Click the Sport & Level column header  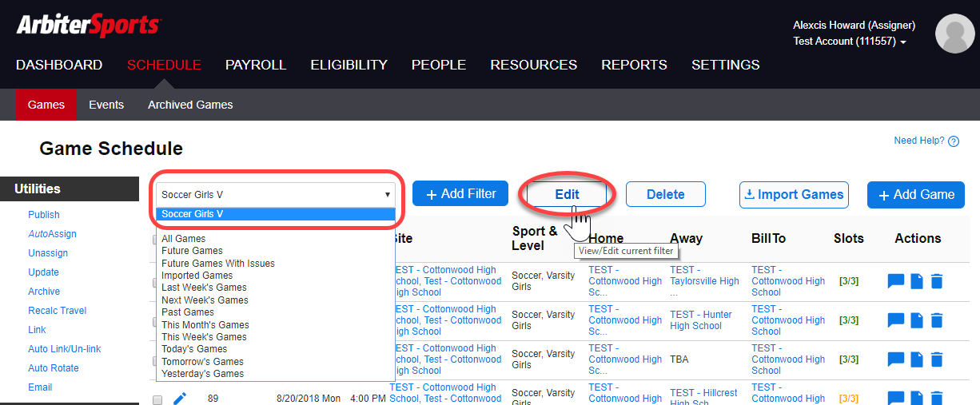[x=535, y=238]
